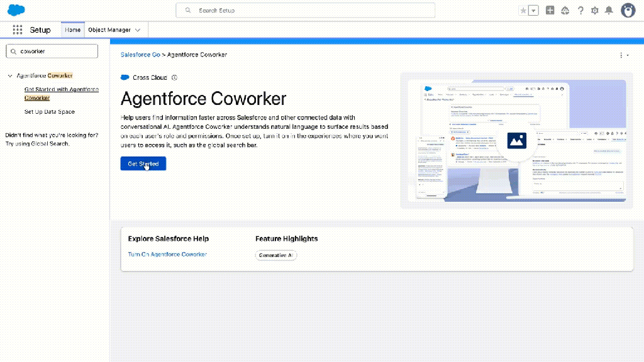Click the Quick Find magnifier icon
This screenshot has width=644, height=362.
click(14, 52)
